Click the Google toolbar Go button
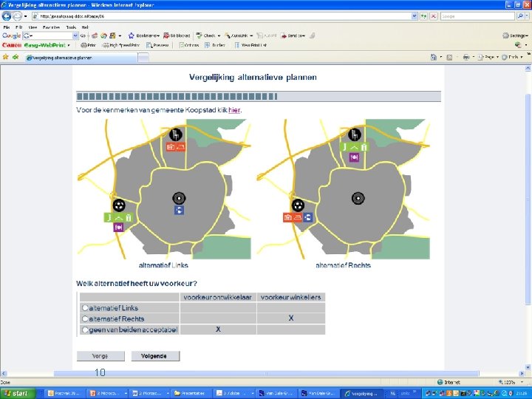The width and height of the screenshot is (532, 399). click(83, 35)
